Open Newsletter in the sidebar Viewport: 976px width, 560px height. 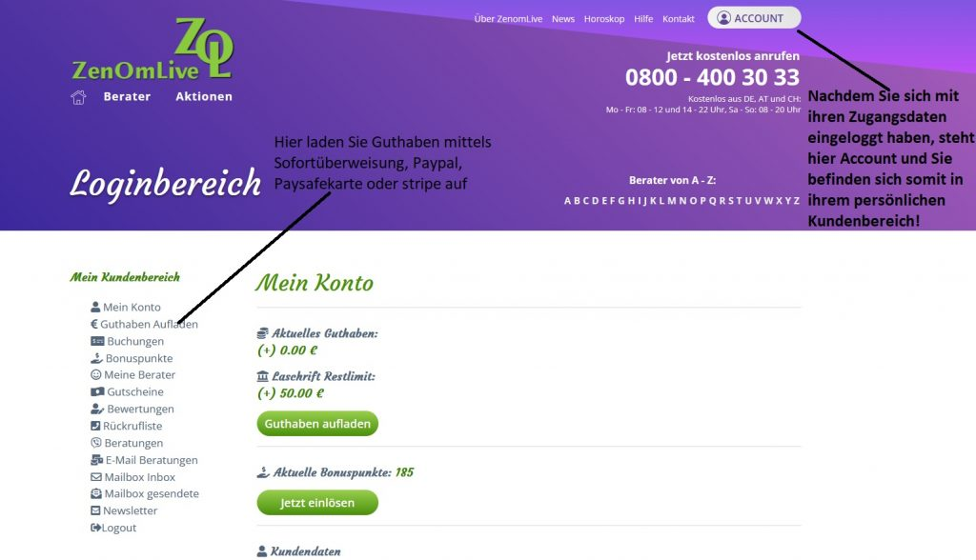click(124, 510)
